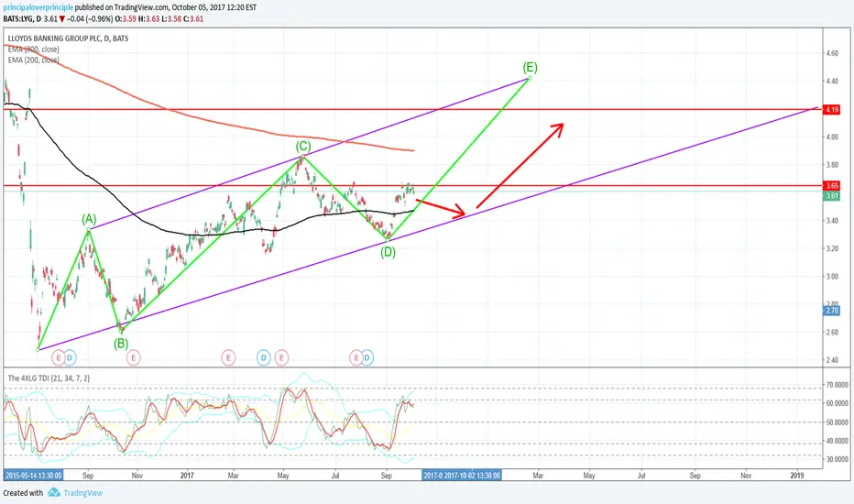Click the earnings E marker above May axis label
This screenshot has height=504, width=854.
(281, 357)
